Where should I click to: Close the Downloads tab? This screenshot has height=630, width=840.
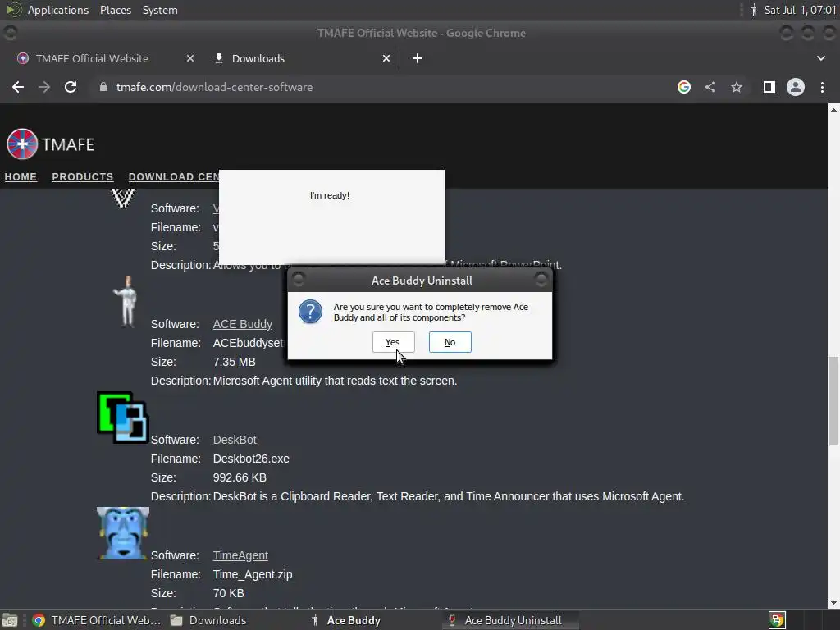point(386,58)
